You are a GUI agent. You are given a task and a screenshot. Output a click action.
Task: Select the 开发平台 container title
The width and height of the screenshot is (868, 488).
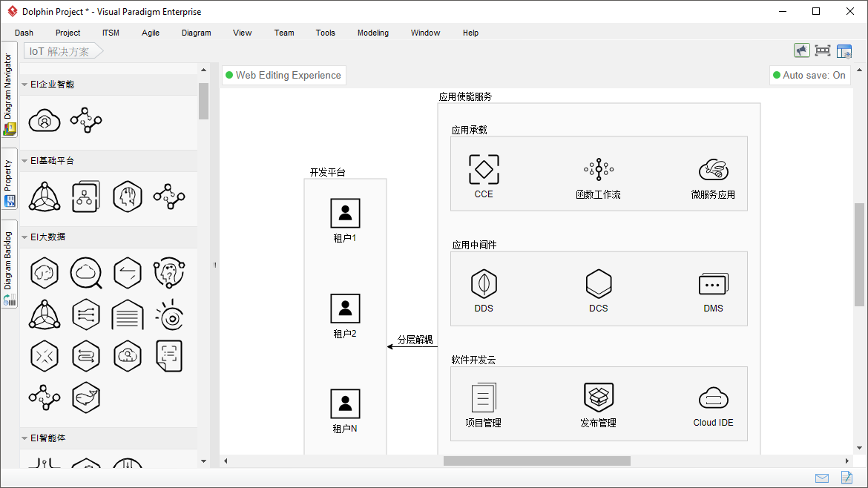(328, 173)
